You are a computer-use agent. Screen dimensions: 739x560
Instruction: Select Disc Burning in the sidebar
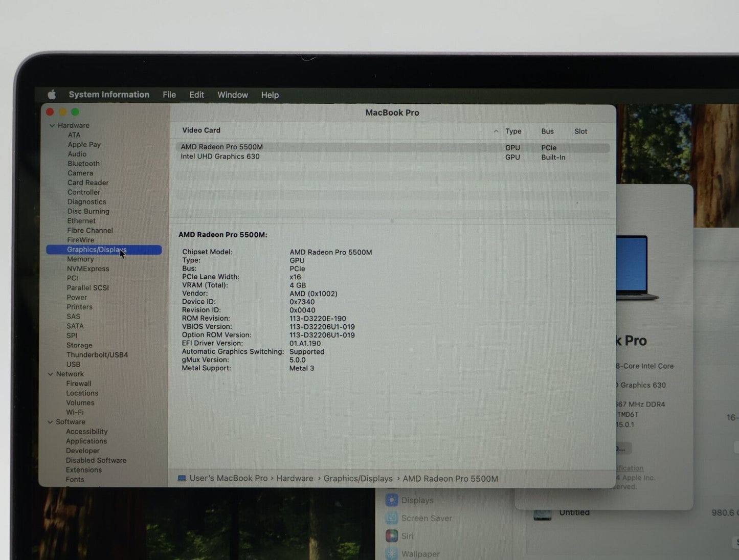(88, 211)
